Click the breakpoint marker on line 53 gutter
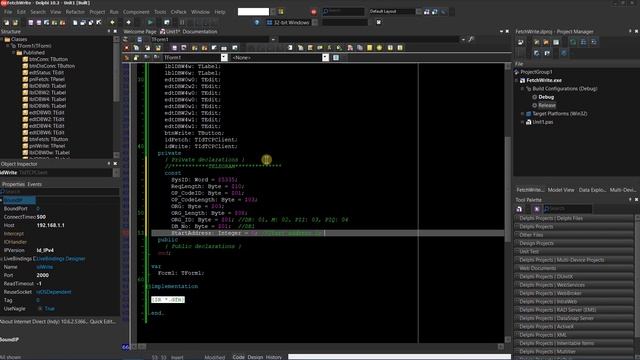 (126, 233)
